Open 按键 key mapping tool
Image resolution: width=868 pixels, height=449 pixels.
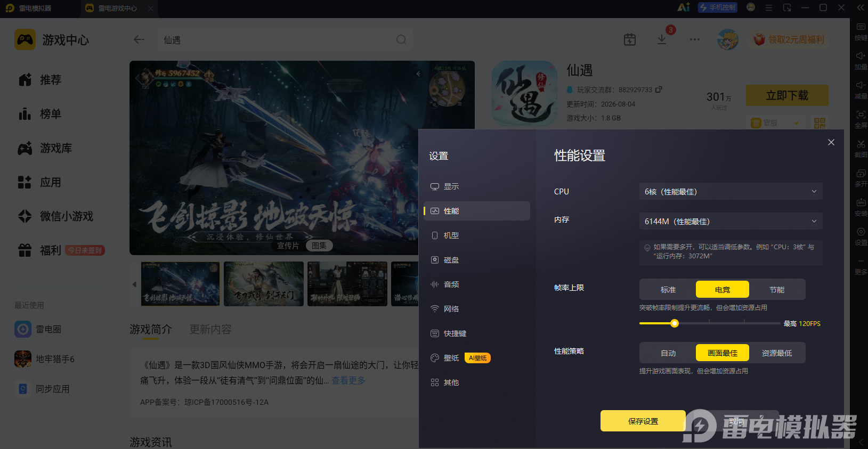tap(861, 31)
